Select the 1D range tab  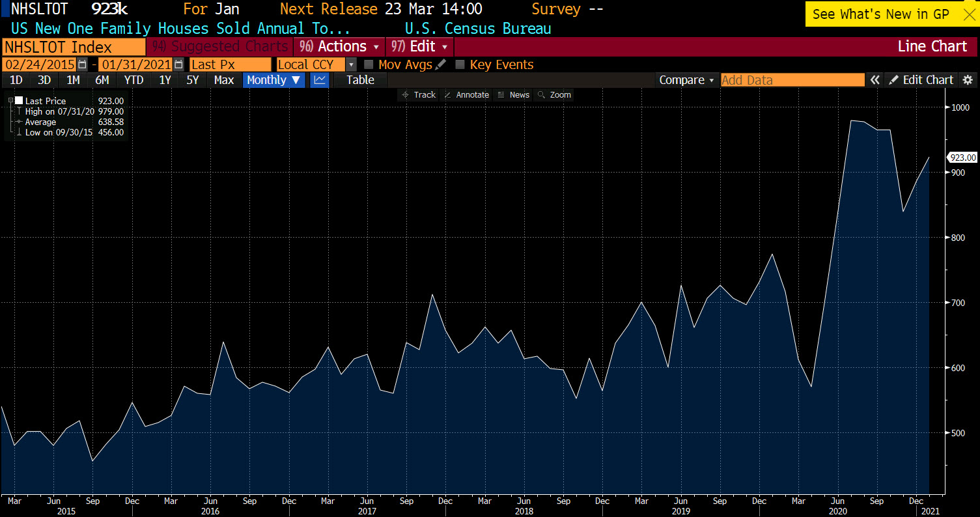(16, 80)
